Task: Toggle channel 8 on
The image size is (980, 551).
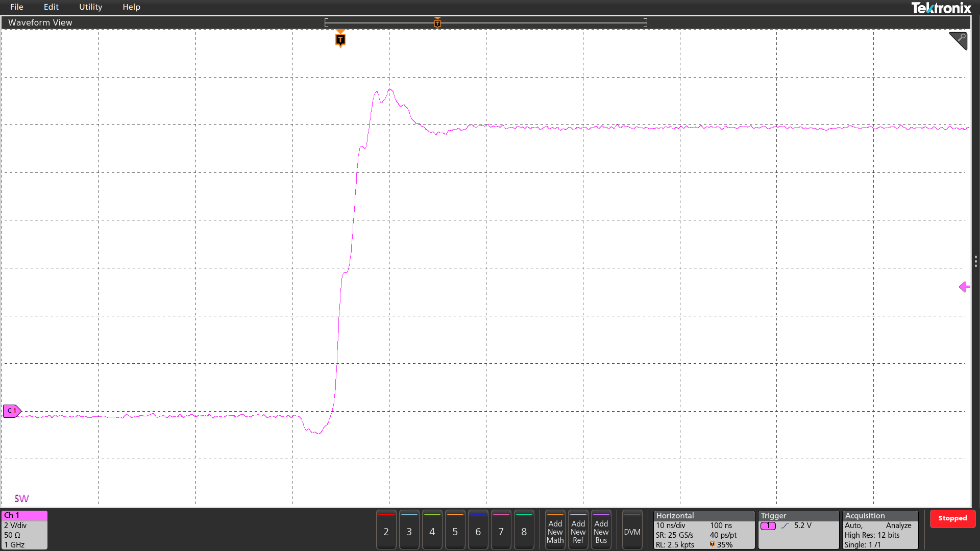Action: coord(524,531)
